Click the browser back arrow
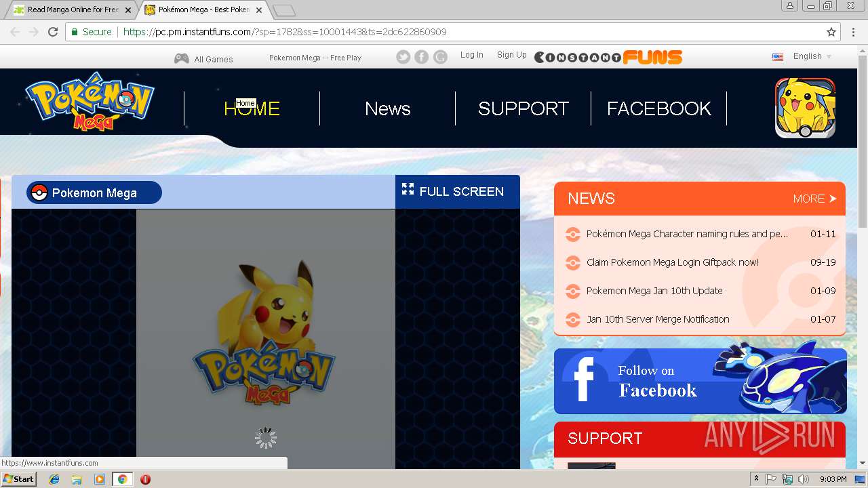Screen dimensions: 868x488 coord(15,32)
